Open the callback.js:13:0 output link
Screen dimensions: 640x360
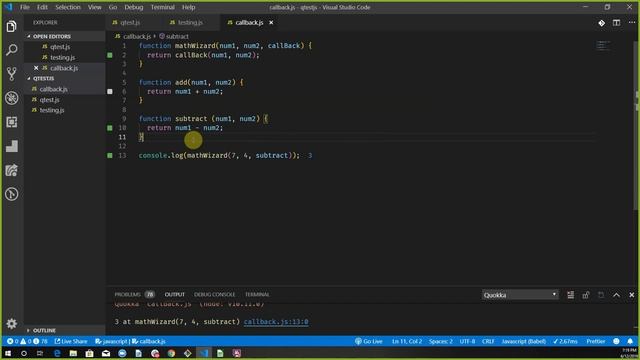click(x=276, y=322)
